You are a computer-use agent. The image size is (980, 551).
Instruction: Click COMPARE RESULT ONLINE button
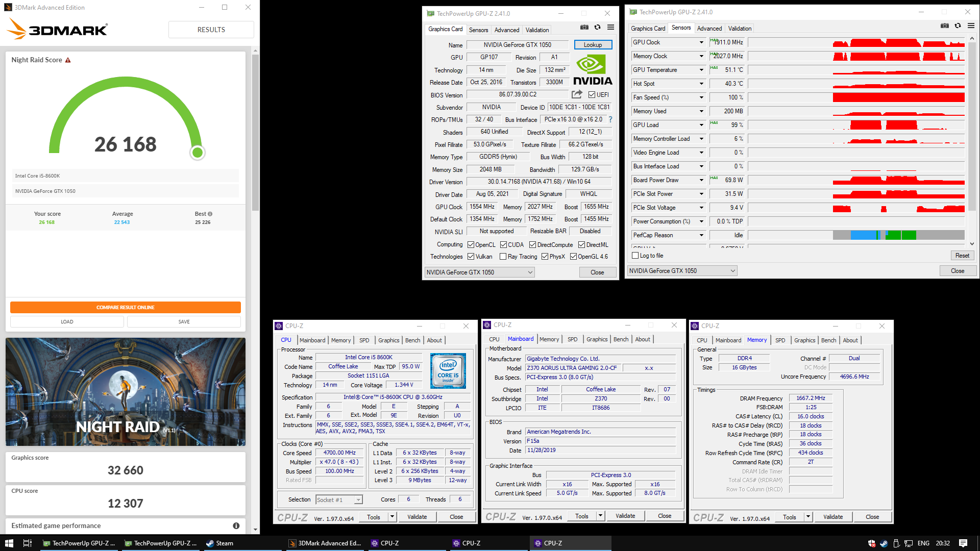click(126, 307)
